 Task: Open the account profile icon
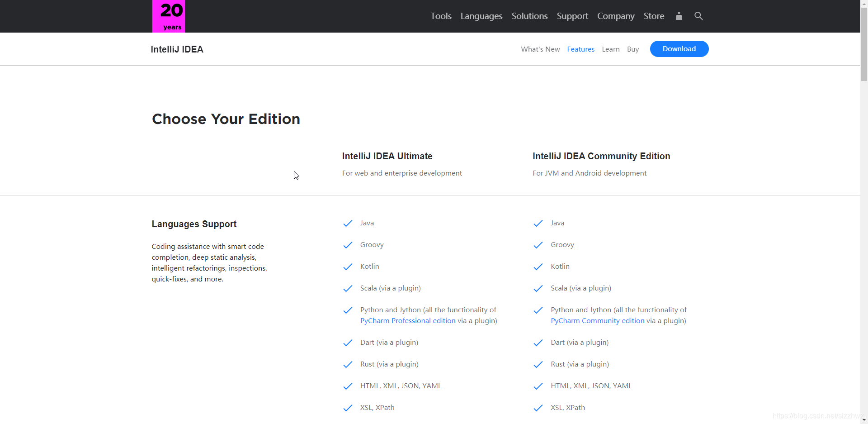coord(679,16)
